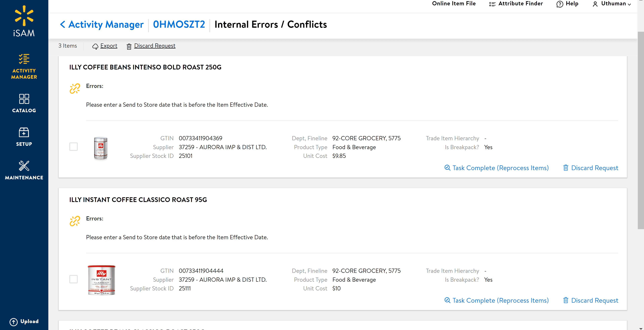644x330 pixels.
Task: Click Supplier Stock ID 25101
Action: tap(185, 156)
